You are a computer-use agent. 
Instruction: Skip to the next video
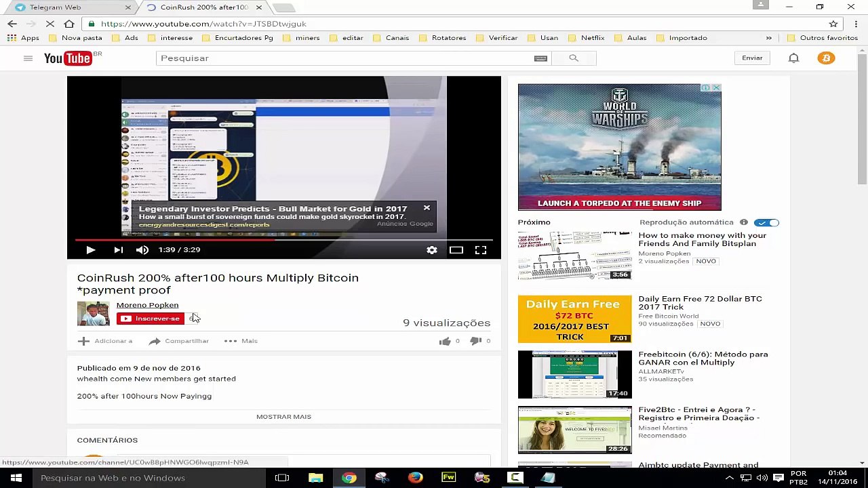tap(118, 250)
